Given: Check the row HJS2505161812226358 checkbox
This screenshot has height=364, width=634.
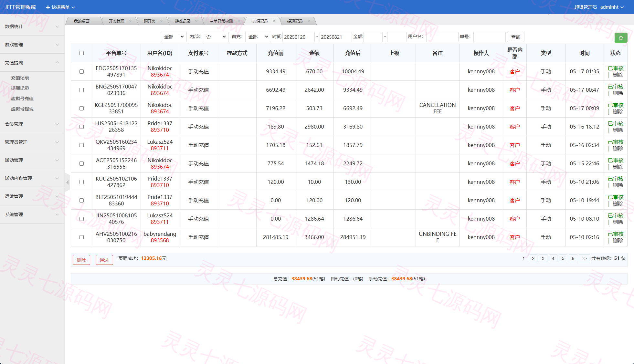Looking at the screenshot, I should click(81, 127).
